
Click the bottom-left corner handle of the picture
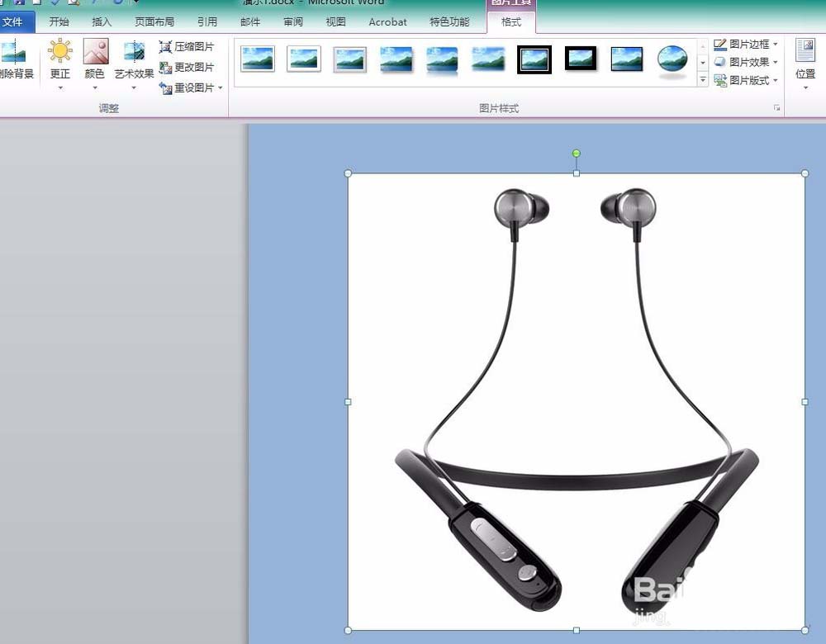tap(348, 630)
